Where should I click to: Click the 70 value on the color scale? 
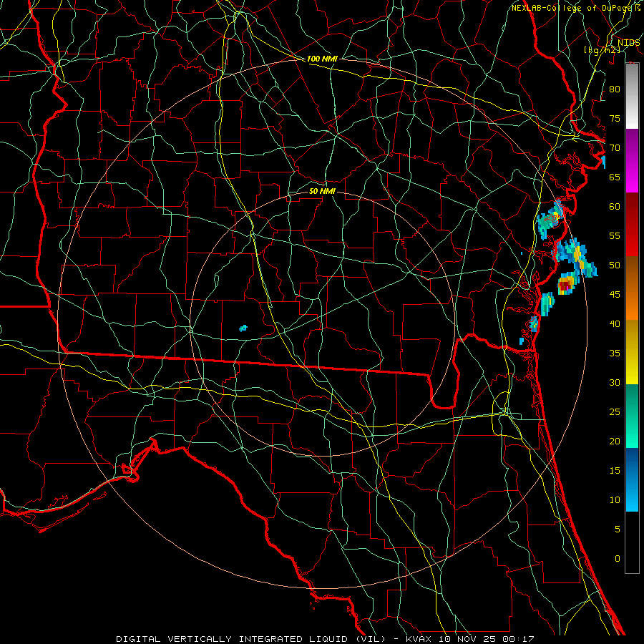tap(615, 148)
